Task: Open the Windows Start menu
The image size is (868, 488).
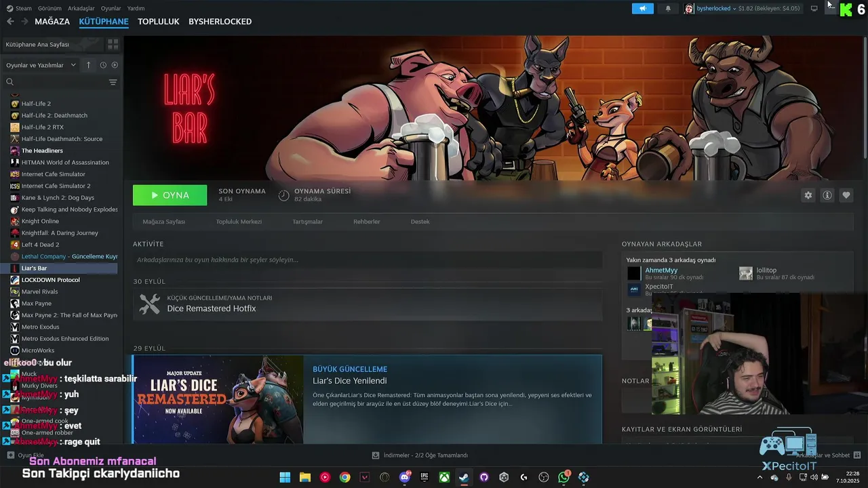Action: pos(285,477)
